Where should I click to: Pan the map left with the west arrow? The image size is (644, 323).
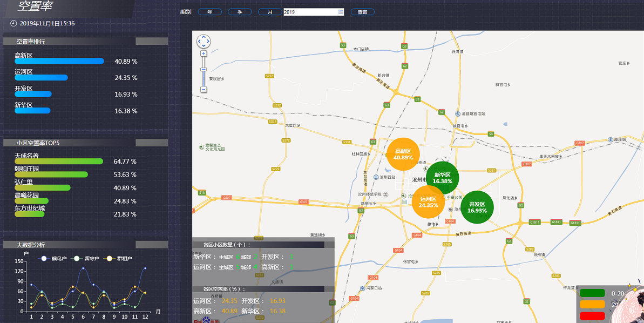pos(200,42)
